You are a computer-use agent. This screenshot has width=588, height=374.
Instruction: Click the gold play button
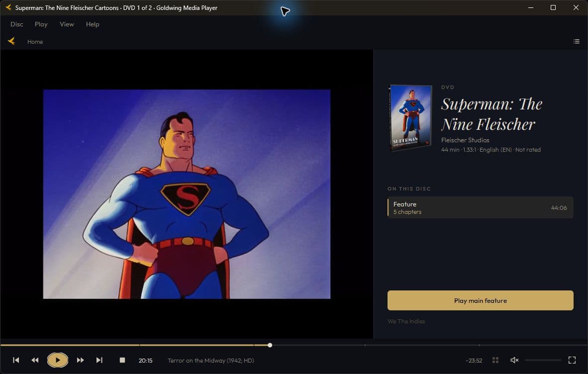point(57,360)
